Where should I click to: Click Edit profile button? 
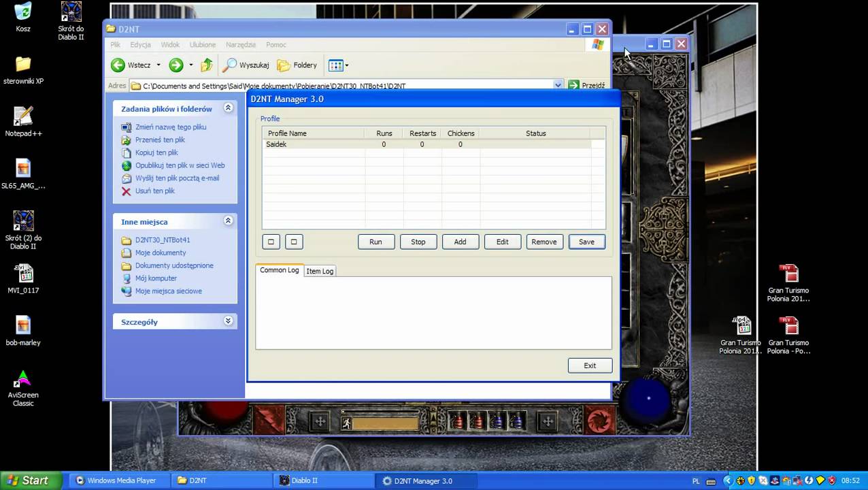[502, 242]
